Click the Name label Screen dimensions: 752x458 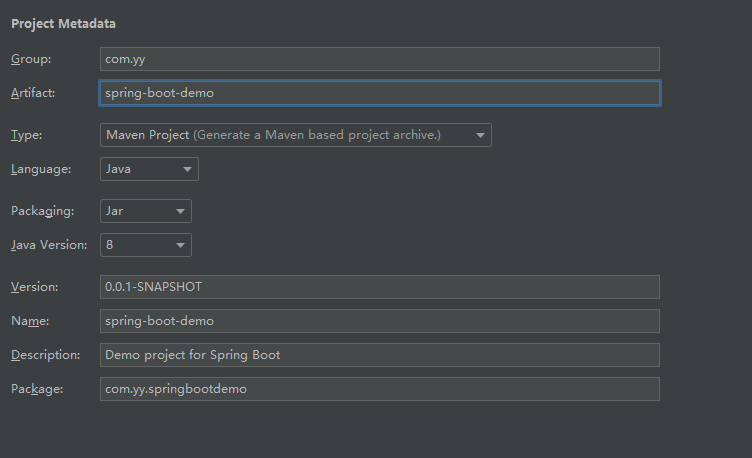point(30,321)
